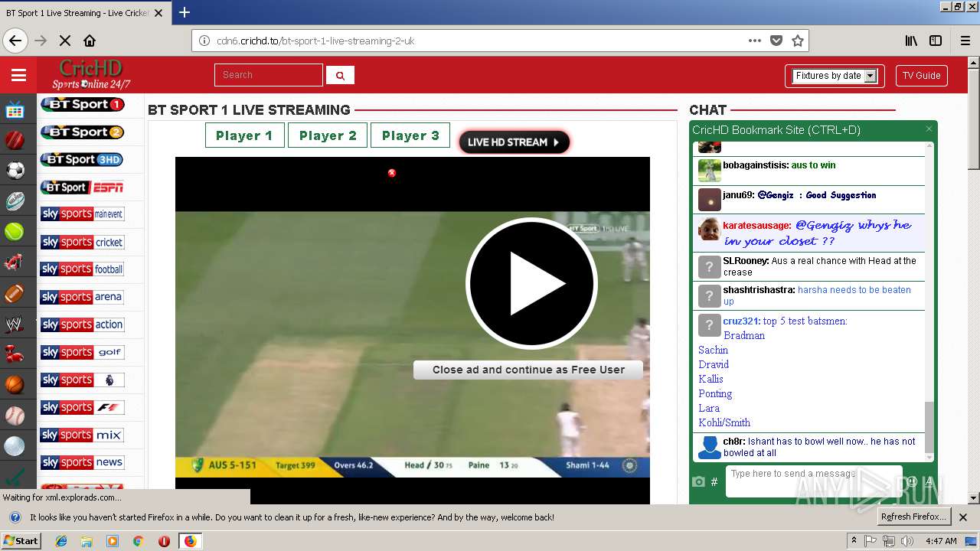The width and height of the screenshot is (980, 551).
Task: Select the WWE wrestling icon
Action: click(x=15, y=324)
